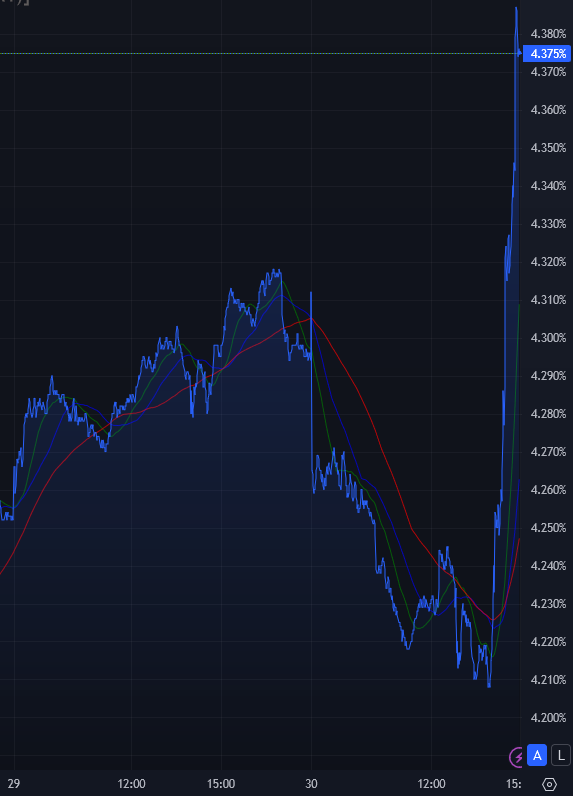Click the 4.310% price axis label
The width and height of the screenshot is (573, 796).
pos(548,300)
